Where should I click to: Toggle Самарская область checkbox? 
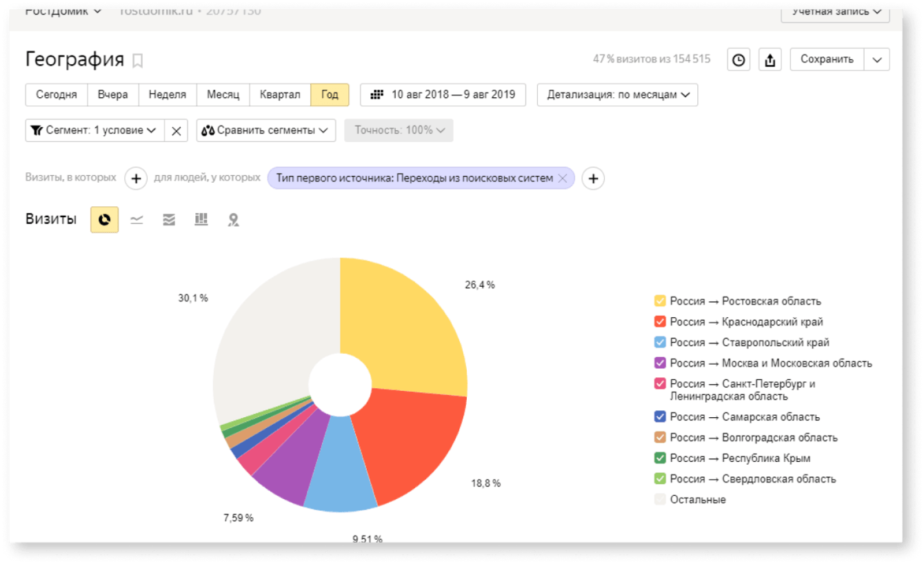coord(660,416)
